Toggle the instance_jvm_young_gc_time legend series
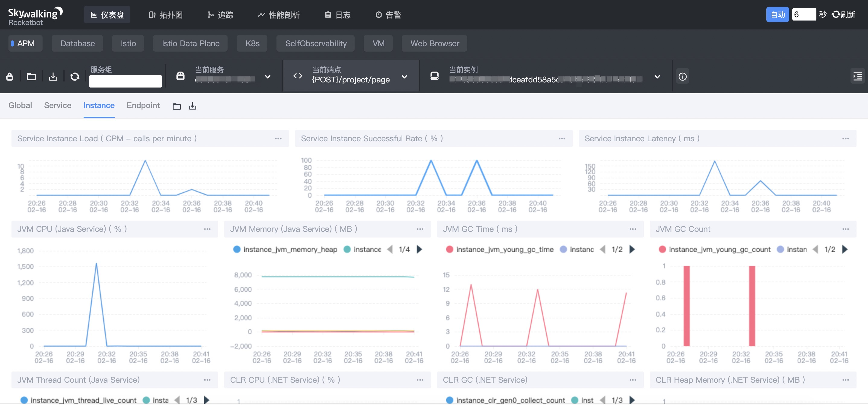Viewport: 868px width, 405px height. pyautogui.click(x=504, y=249)
